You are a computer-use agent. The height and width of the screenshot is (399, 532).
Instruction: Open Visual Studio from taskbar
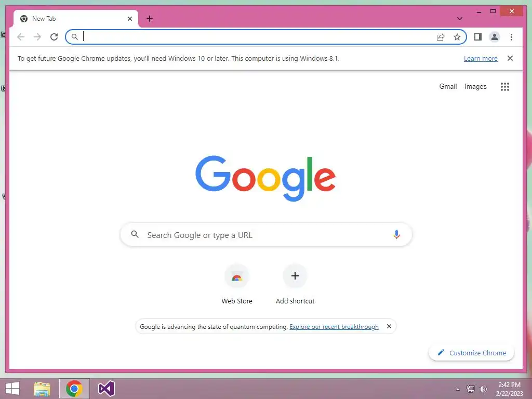[106, 389]
